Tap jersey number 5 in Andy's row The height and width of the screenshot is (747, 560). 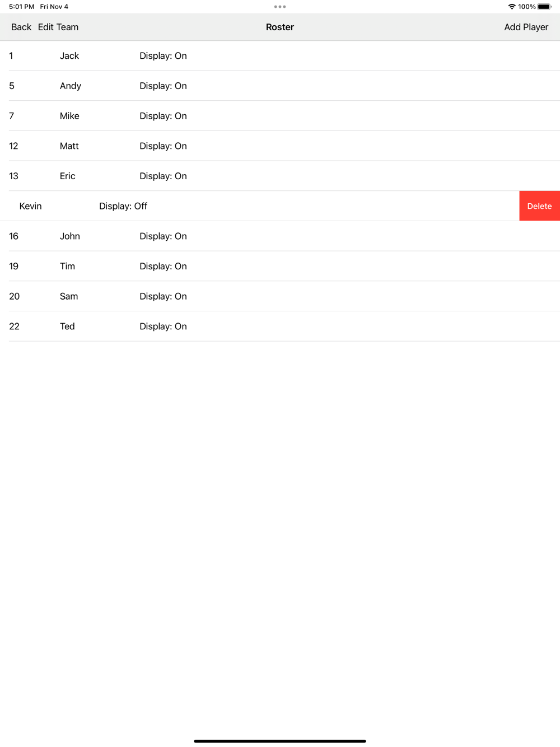click(12, 86)
